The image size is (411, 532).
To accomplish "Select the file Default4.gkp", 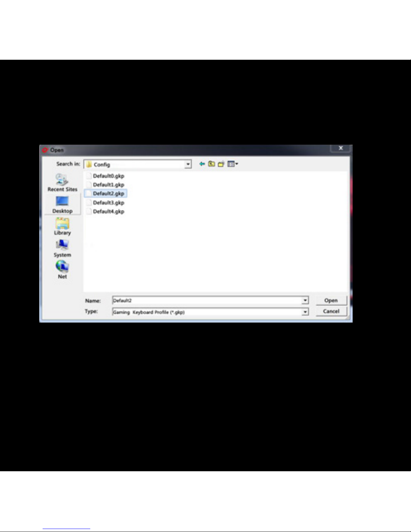I will 108,211.
